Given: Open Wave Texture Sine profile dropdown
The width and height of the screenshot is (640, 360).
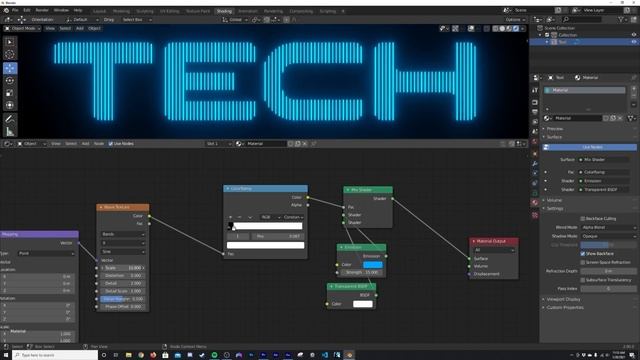Looking at the screenshot, I should (123, 251).
